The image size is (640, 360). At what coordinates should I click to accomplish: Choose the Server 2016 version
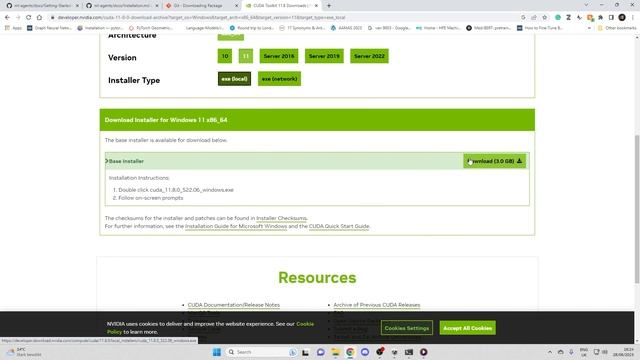point(279,56)
